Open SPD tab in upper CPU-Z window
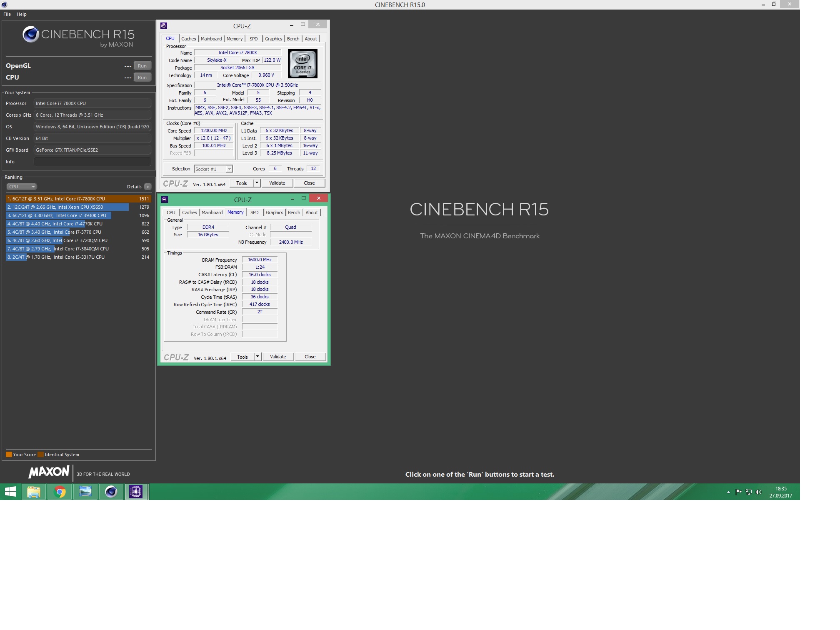Screen dimensions: 840x630 [254, 39]
